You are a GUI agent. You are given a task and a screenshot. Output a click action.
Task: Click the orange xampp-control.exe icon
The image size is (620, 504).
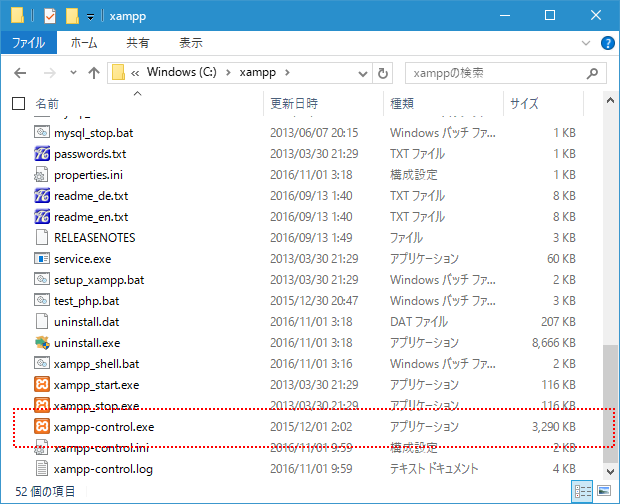pyautogui.click(x=42, y=426)
